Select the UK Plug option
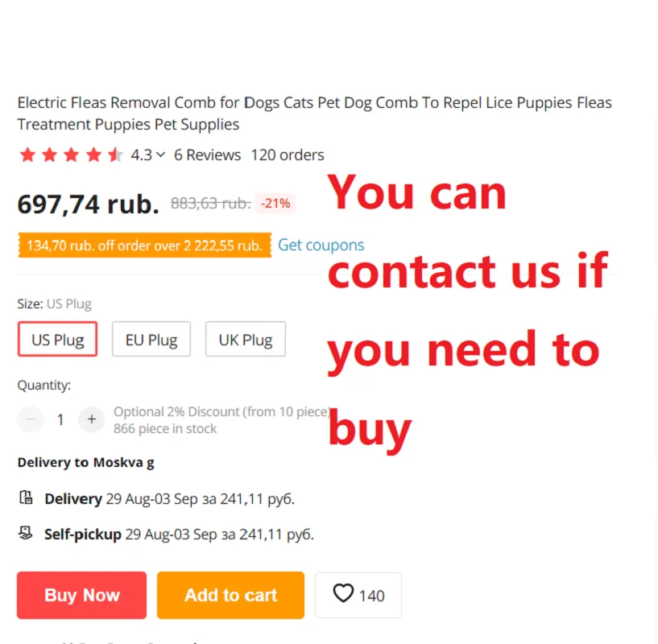The height and width of the screenshot is (644, 658). (246, 339)
